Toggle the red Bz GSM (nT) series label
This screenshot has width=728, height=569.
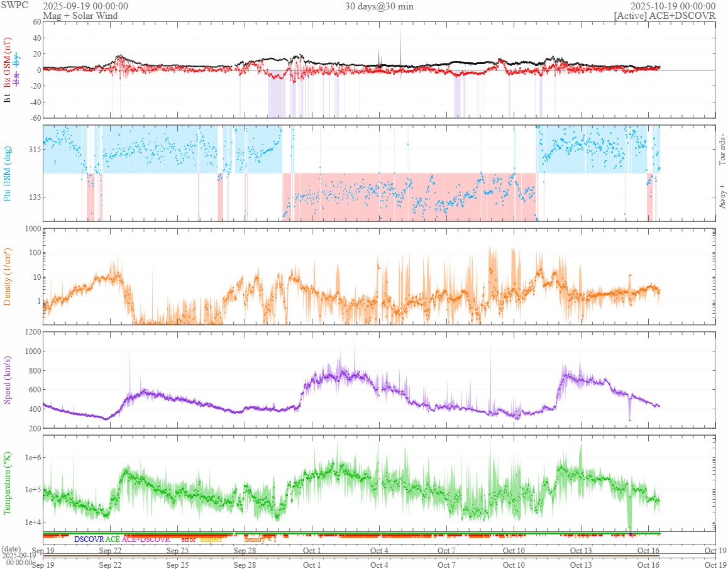tap(7, 62)
